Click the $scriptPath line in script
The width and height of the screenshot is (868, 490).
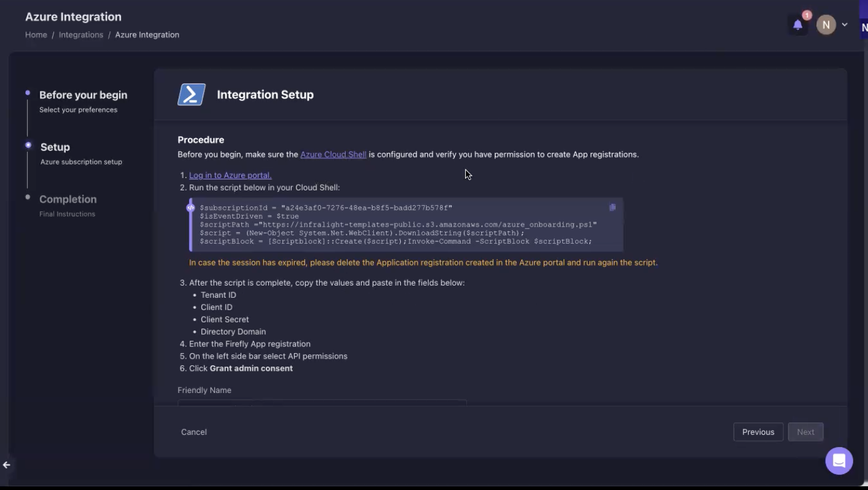398,225
